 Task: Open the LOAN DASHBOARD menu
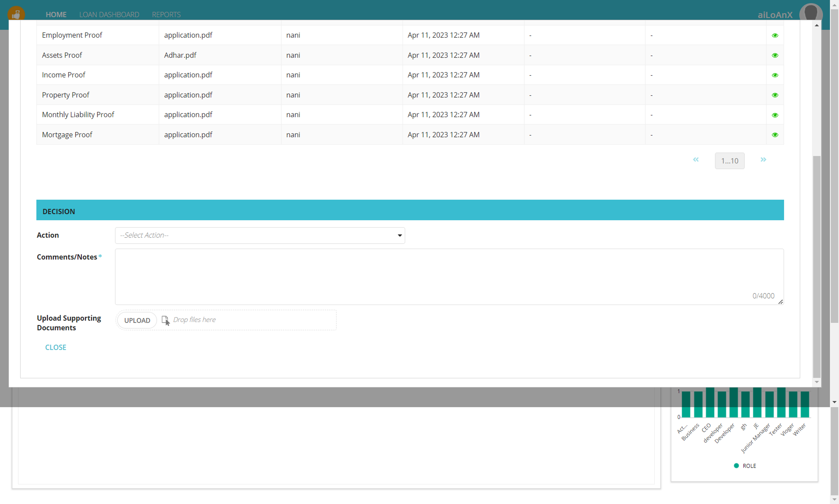pyautogui.click(x=109, y=15)
